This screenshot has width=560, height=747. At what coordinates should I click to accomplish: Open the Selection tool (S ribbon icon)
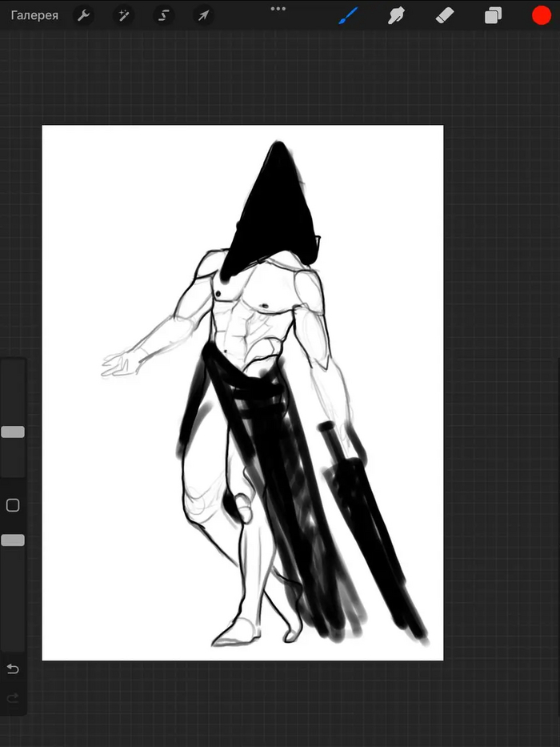point(163,16)
